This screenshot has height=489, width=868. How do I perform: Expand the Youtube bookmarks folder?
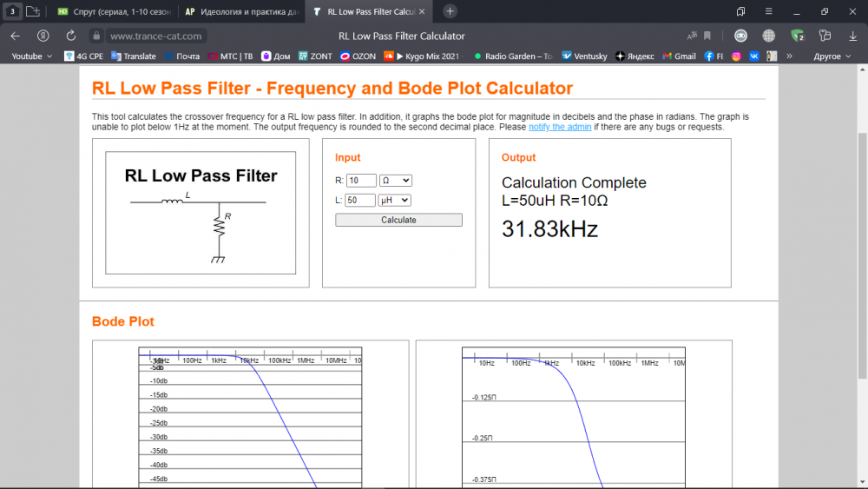[x=31, y=56]
